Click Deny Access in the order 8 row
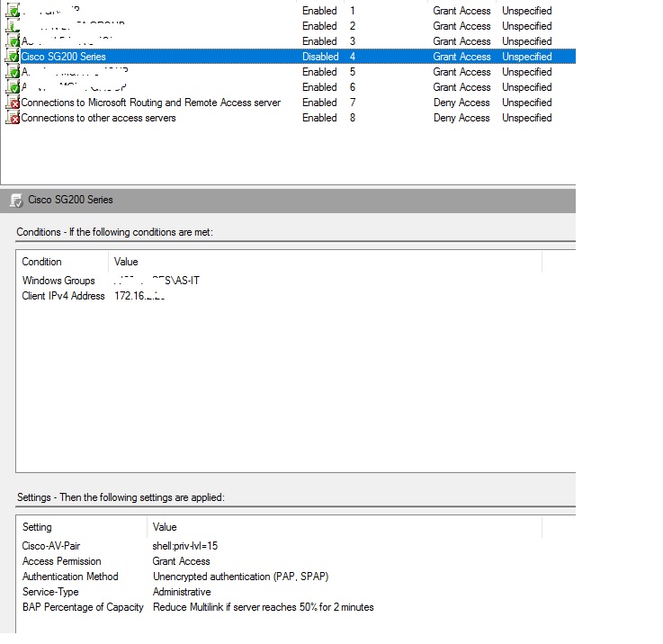Screen dimensions: 663x644 461,118
